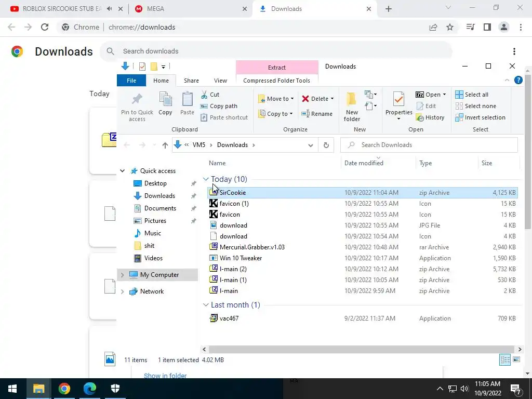Mute the ROBLOX SIRCOOKIE tab audio
This screenshot has width=532, height=399.
click(109, 9)
